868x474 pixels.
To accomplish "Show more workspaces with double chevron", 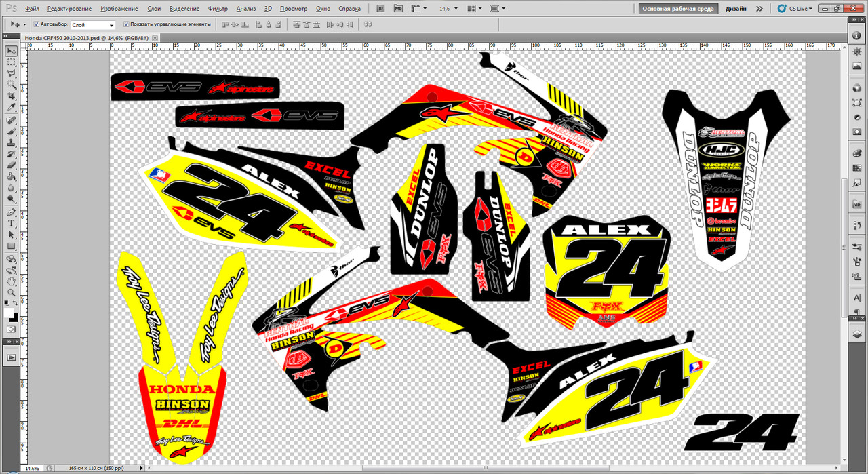I will 759,9.
